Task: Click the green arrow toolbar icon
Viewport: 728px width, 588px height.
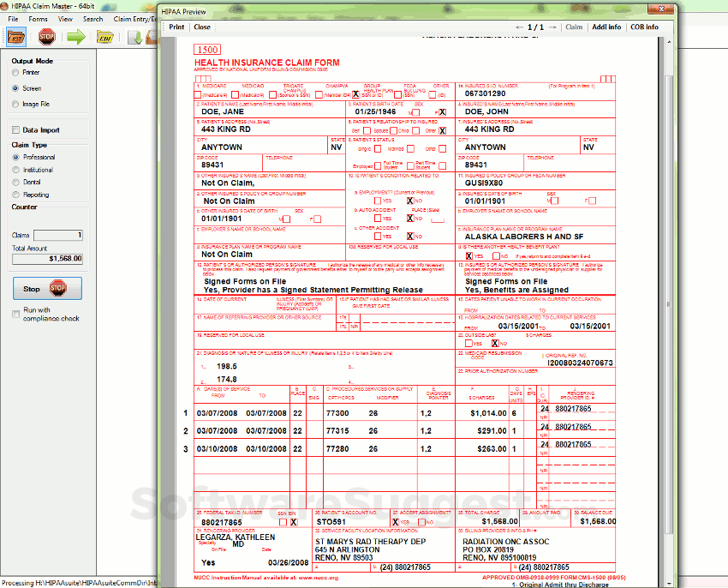Action: coord(76,37)
